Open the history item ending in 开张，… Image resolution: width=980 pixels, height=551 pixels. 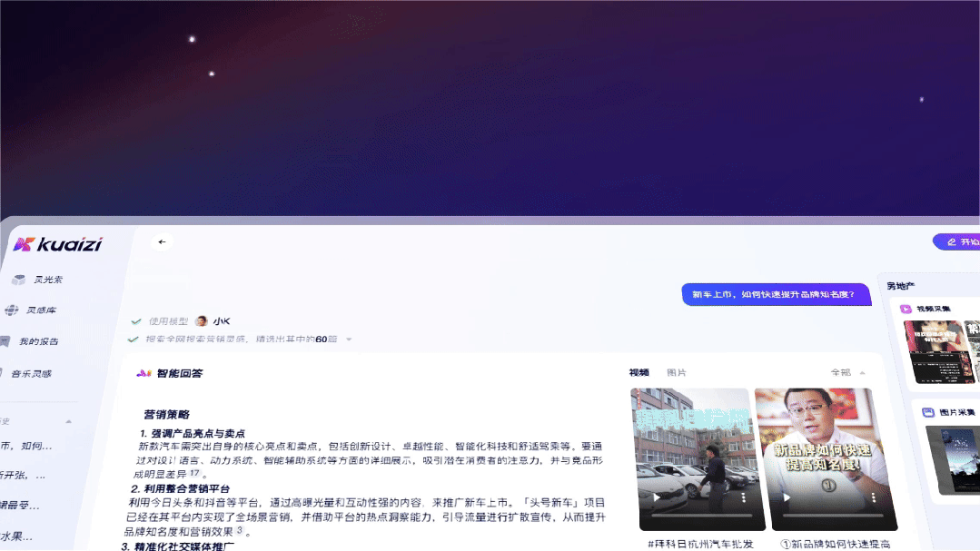point(23,475)
